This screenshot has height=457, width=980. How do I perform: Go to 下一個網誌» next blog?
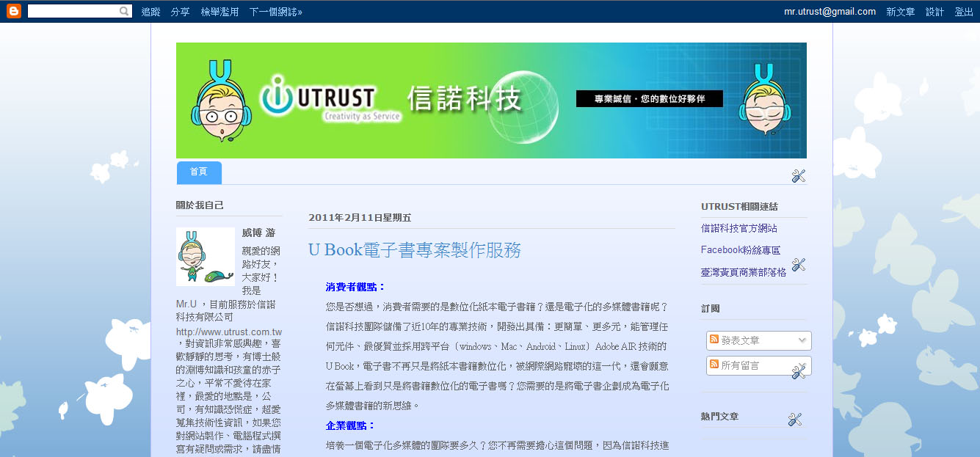pos(275,12)
